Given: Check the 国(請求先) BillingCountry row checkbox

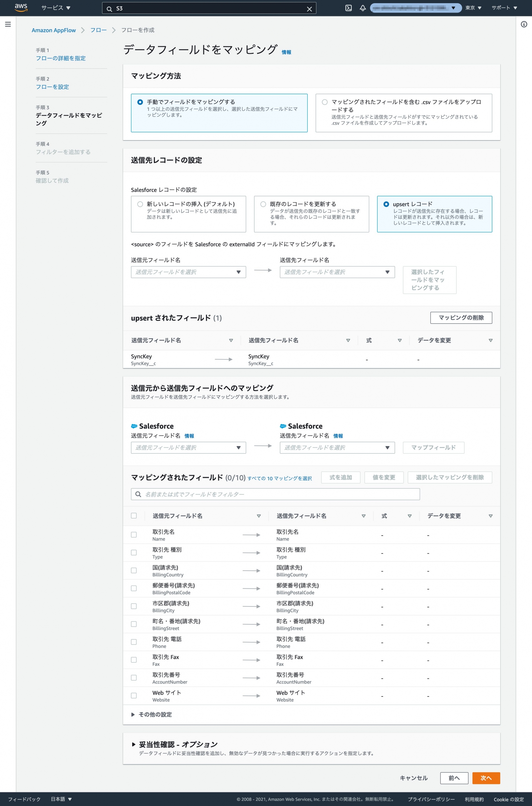Looking at the screenshot, I should pos(134,570).
